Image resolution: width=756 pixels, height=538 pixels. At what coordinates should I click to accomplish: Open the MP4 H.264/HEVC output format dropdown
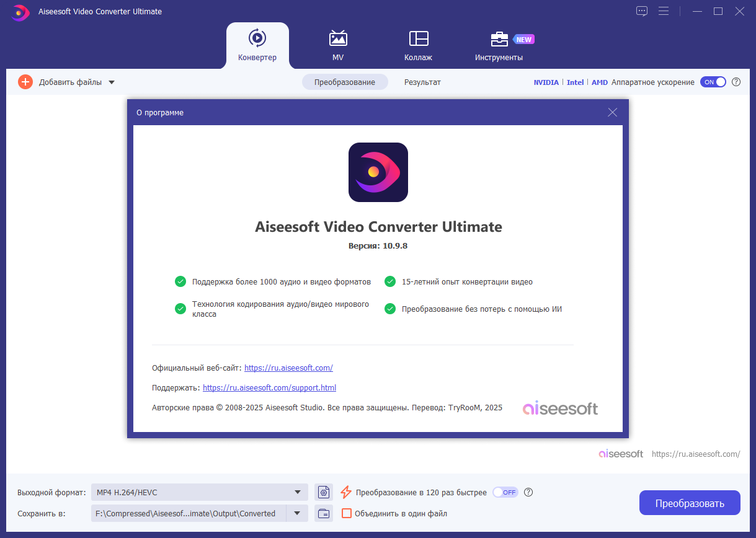[199, 492]
